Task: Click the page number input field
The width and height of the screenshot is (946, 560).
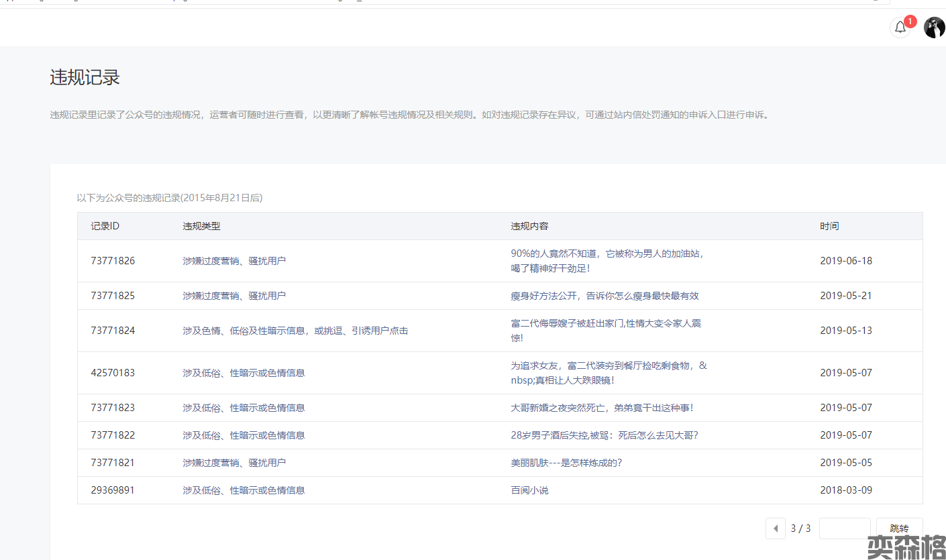Action: point(845,528)
